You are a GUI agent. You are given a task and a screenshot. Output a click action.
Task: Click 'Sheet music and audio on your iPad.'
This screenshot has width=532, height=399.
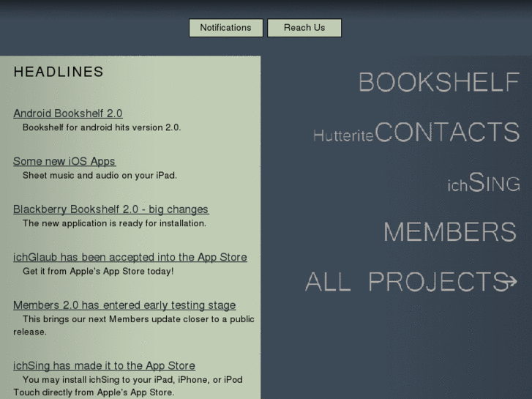pos(100,176)
